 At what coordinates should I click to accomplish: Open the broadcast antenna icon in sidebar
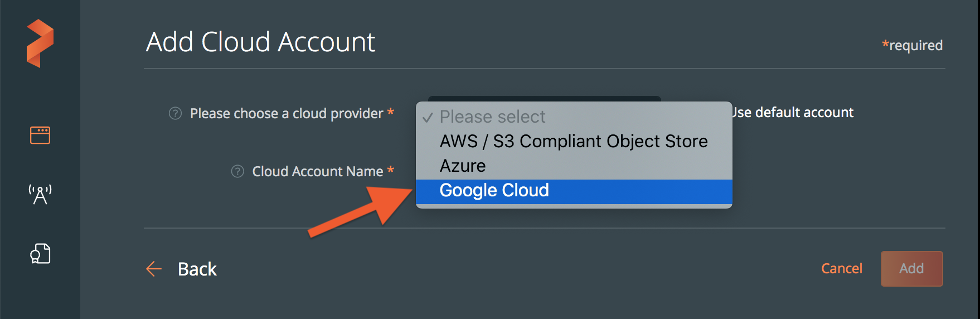(40, 194)
